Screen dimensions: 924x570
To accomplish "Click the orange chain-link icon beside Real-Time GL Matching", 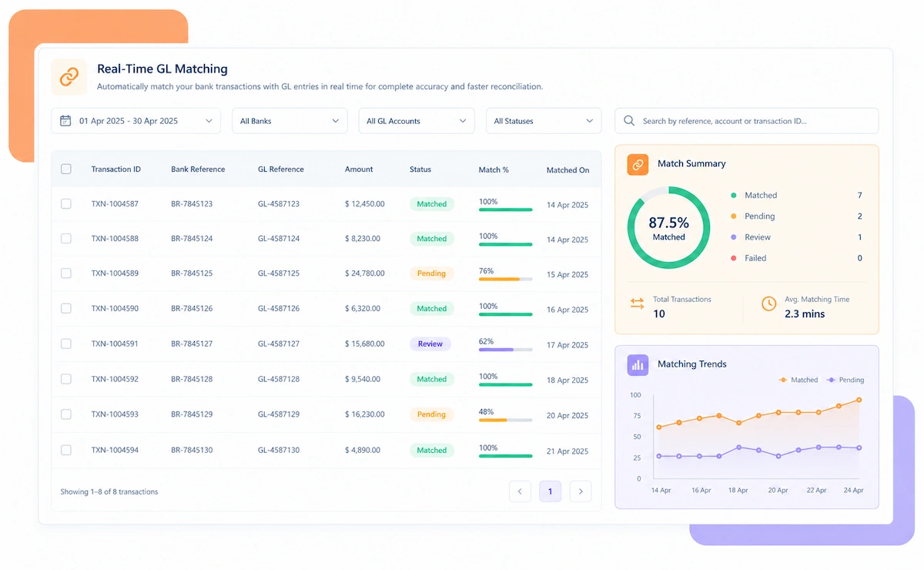I will tap(69, 76).
